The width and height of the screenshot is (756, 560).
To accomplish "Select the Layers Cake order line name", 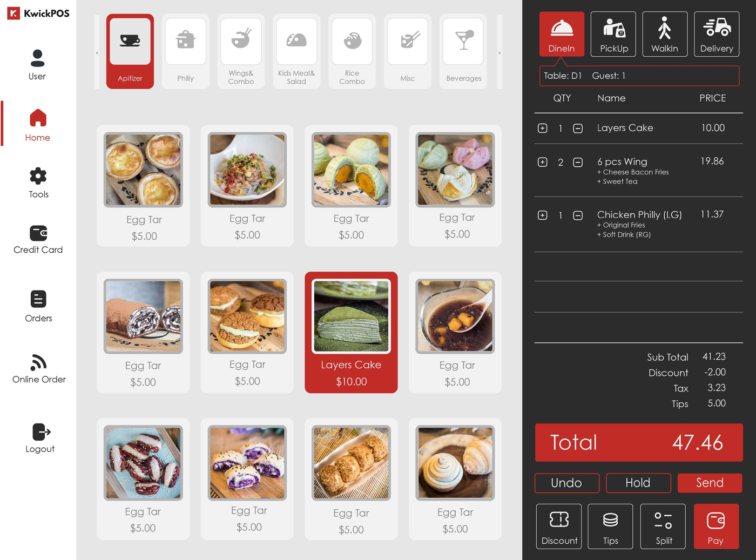I will click(625, 128).
